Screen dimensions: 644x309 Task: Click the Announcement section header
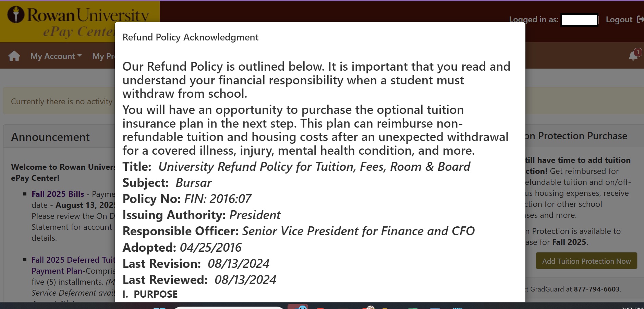[x=50, y=137]
